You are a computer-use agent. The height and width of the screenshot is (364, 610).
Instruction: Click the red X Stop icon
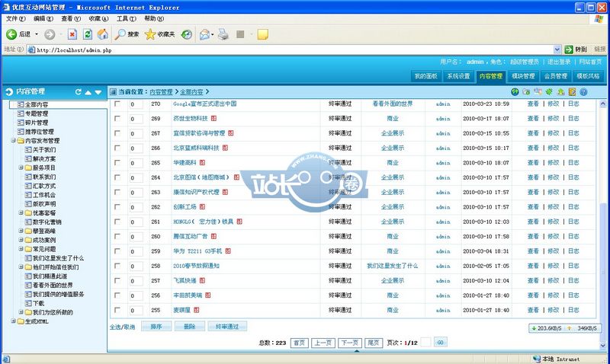click(72, 34)
